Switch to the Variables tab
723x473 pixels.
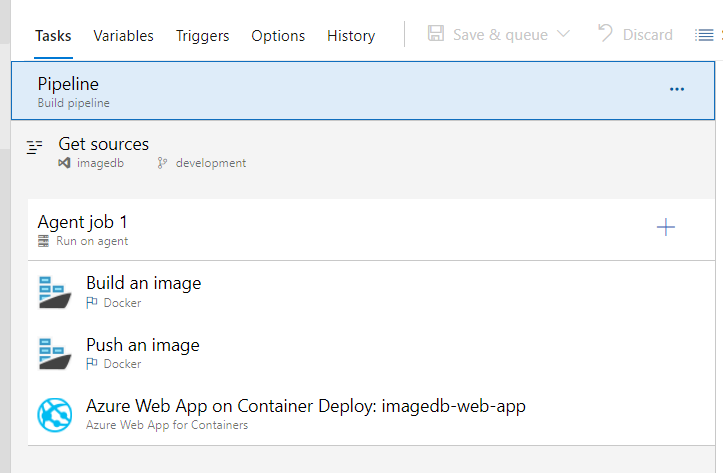coord(124,36)
